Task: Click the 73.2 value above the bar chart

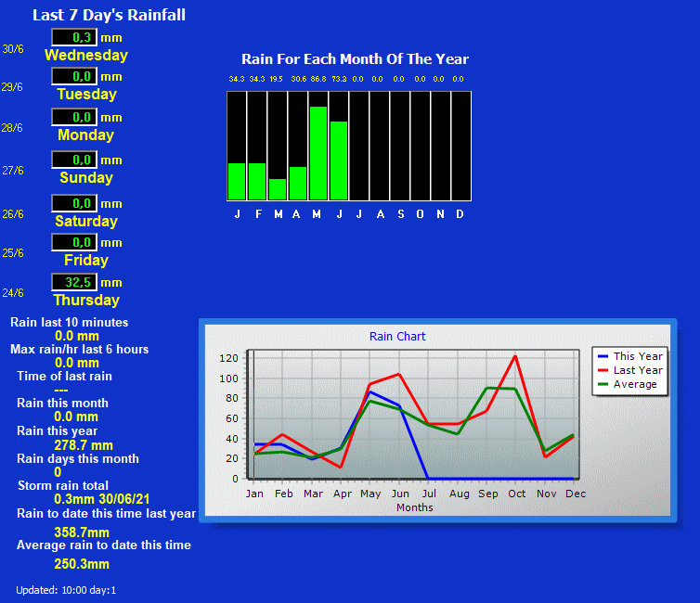Action: (x=339, y=79)
